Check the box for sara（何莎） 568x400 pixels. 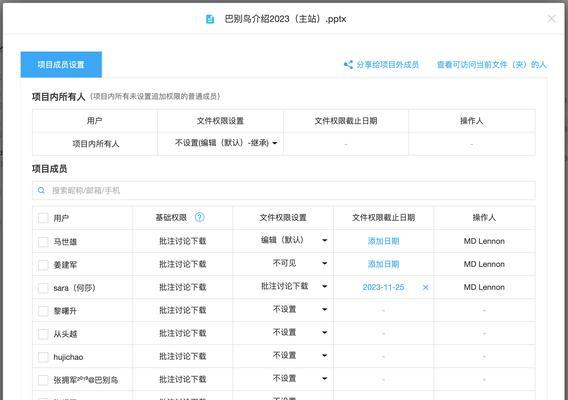[x=43, y=288]
